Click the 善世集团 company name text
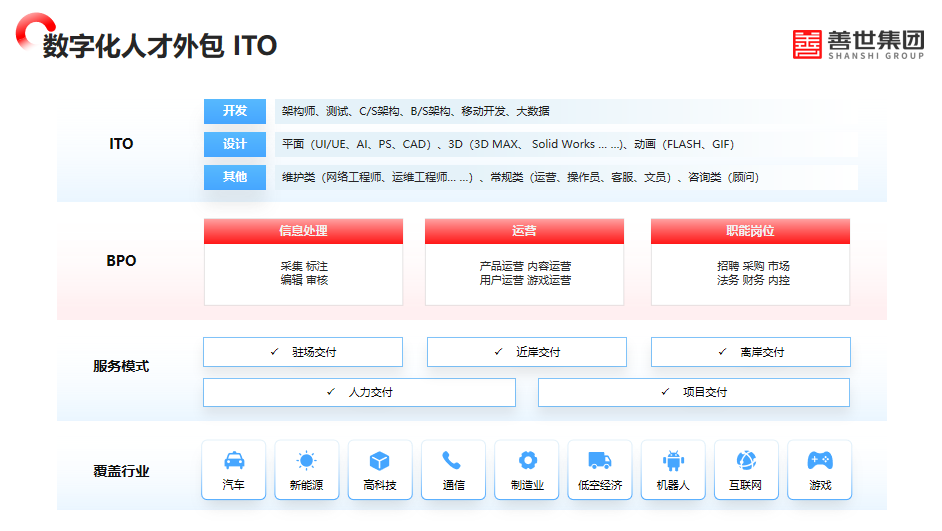 pyautogui.click(x=876, y=40)
